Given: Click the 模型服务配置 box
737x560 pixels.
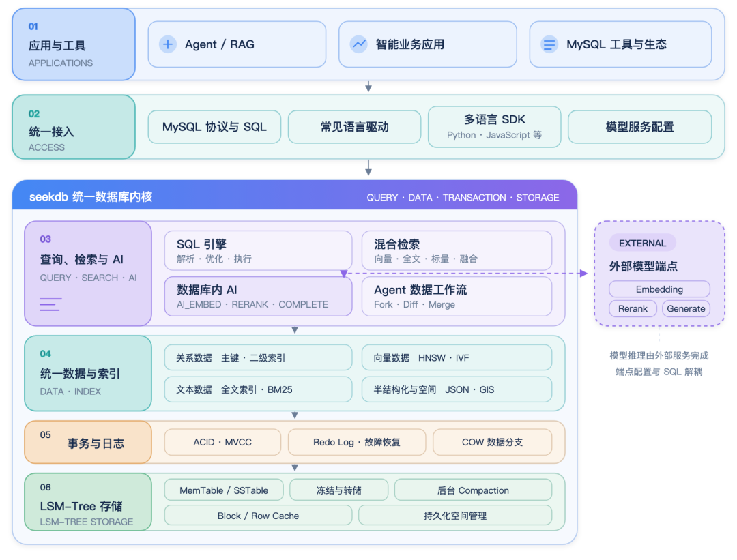Looking at the screenshot, I should (x=639, y=127).
